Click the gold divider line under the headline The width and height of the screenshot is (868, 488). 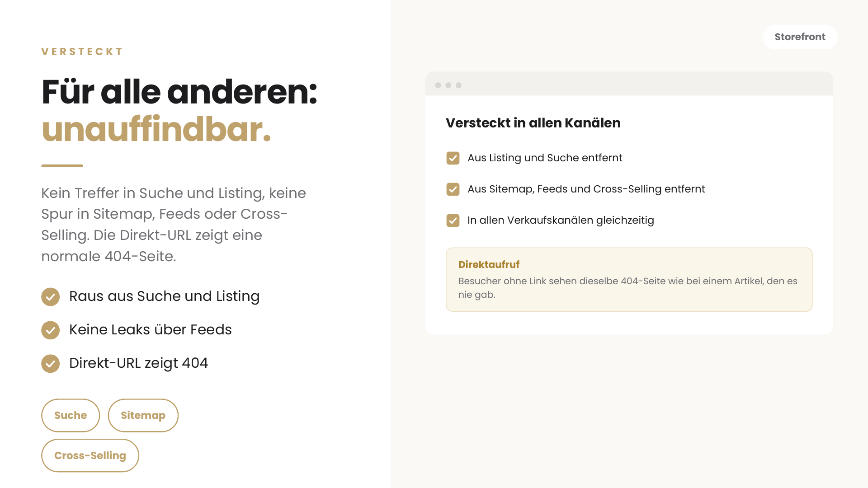pyautogui.click(x=62, y=166)
